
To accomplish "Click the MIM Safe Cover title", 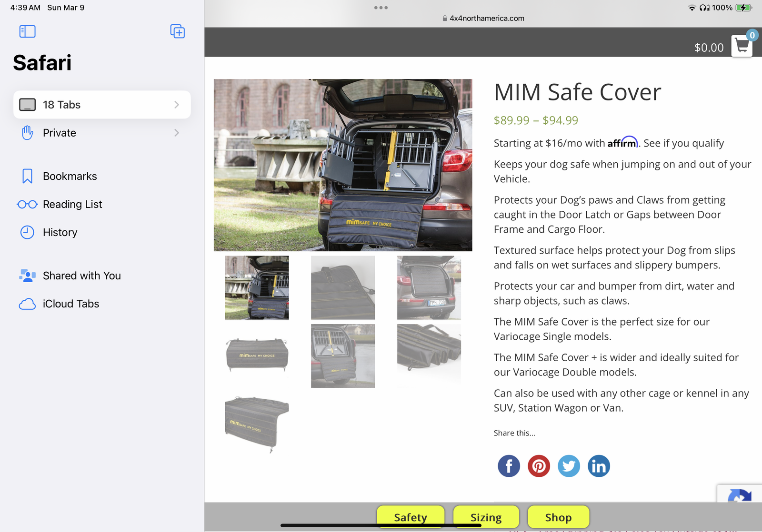I will (x=577, y=92).
